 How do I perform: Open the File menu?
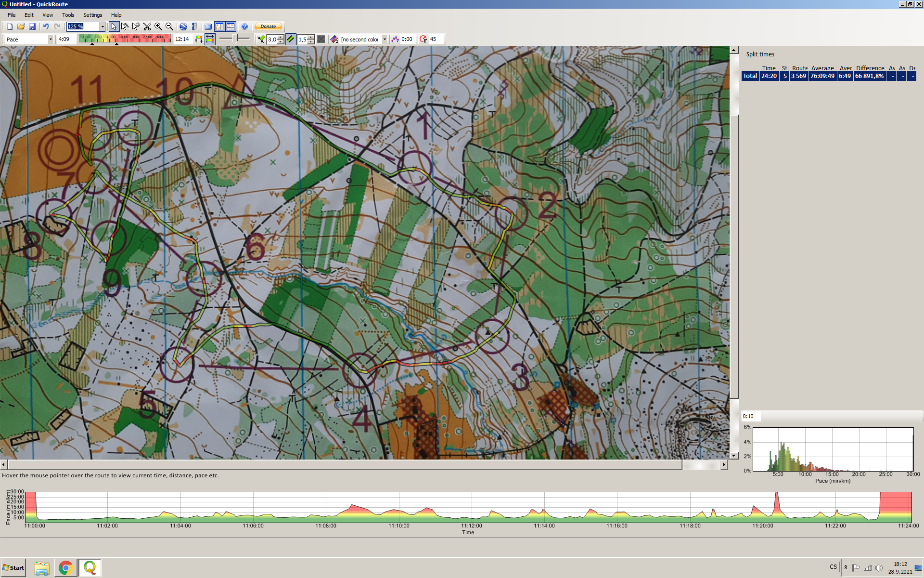click(x=12, y=15)
